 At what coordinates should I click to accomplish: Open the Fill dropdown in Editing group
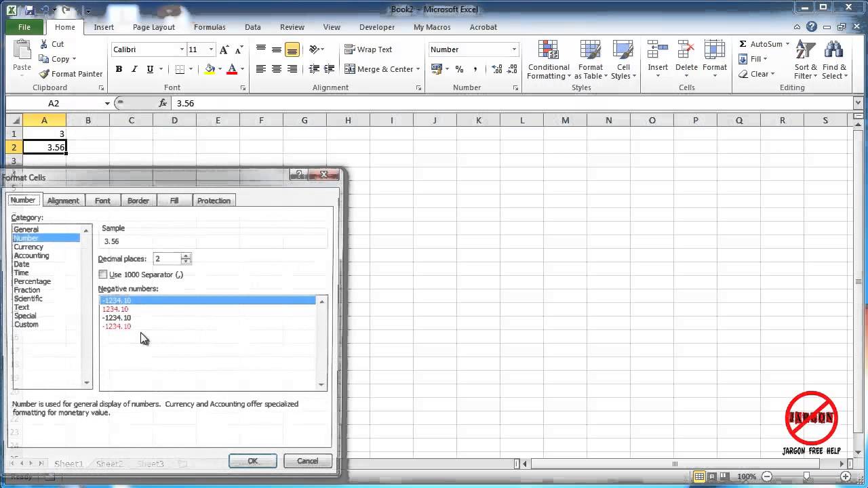pyautogui.click(x=766, y=59)
